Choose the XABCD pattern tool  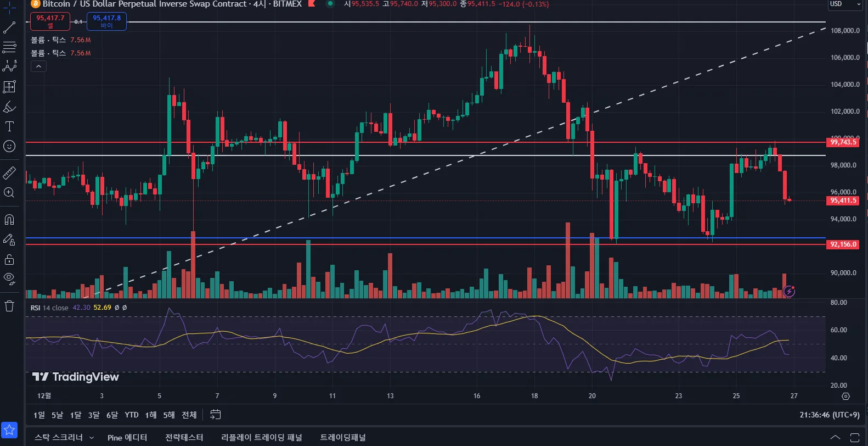coord(9,66)
